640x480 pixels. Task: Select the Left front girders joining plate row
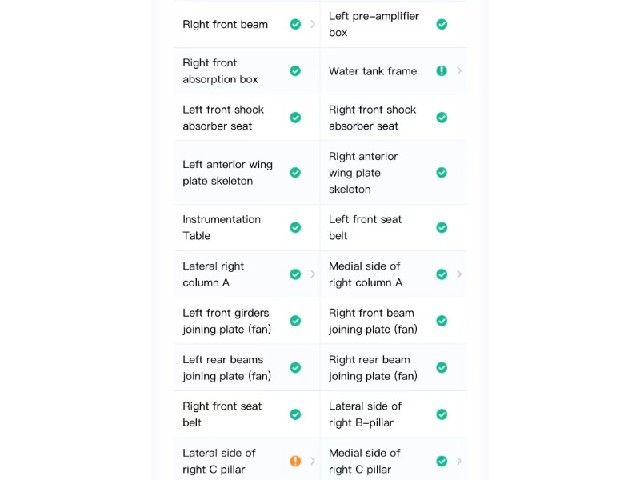coord(247,321)
